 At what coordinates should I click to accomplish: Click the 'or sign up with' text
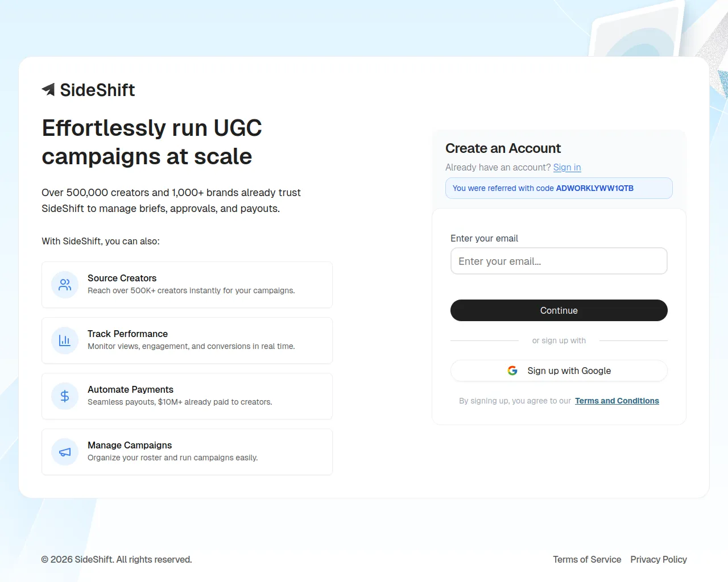click(x=559, y=340)
